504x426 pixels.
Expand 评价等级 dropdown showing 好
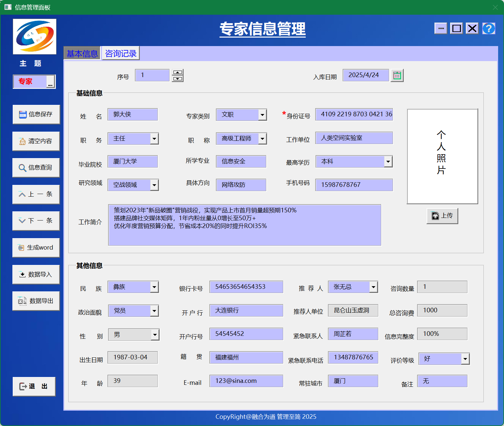pyautogui.click(x=465, y=359)
